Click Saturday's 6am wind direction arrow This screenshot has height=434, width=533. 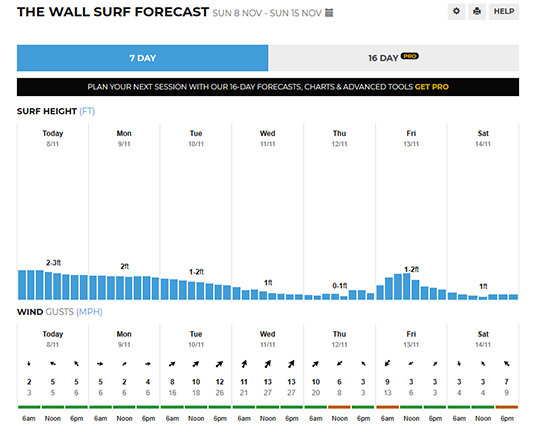tap(459, 364)
